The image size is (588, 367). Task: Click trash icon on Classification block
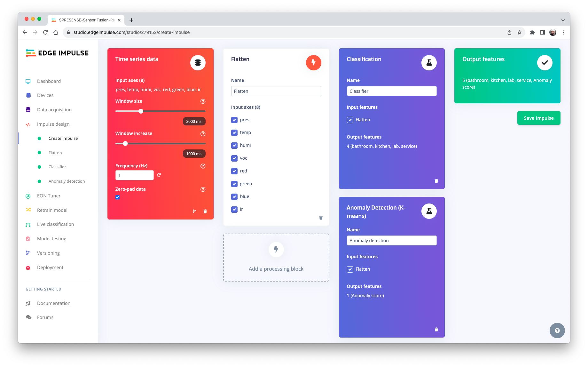point(436,181)
